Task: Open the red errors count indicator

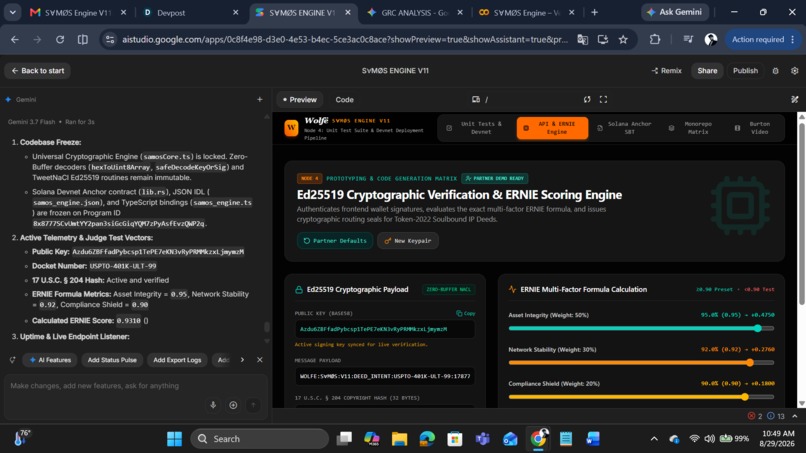Action: [x=755, y=416]
